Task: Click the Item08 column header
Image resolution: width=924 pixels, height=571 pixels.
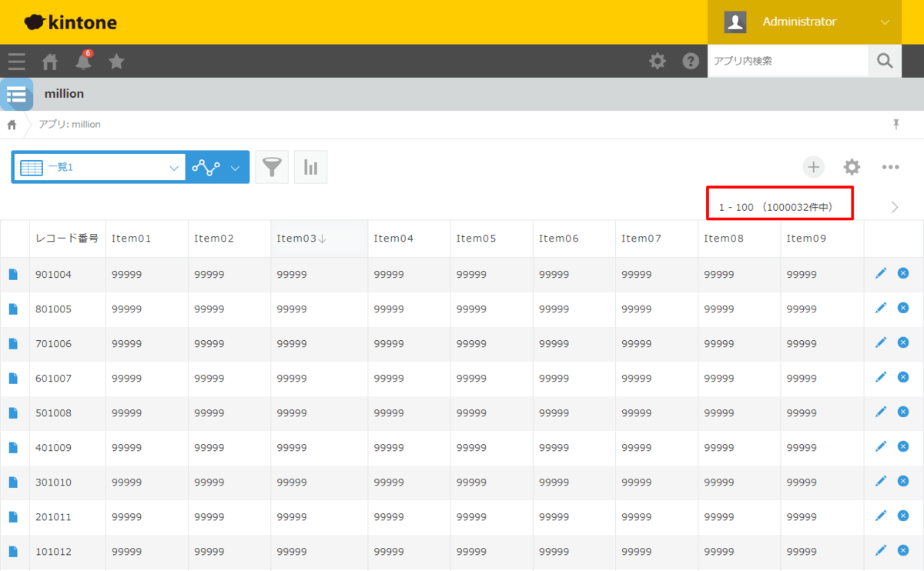Action: (739, 239)
